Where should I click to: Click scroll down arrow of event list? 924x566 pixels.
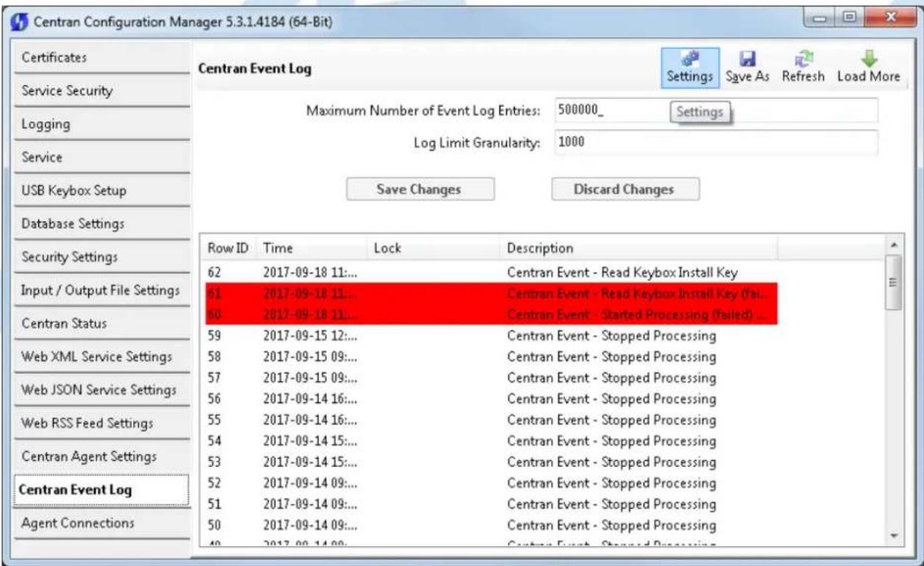[x=894, y=537]
